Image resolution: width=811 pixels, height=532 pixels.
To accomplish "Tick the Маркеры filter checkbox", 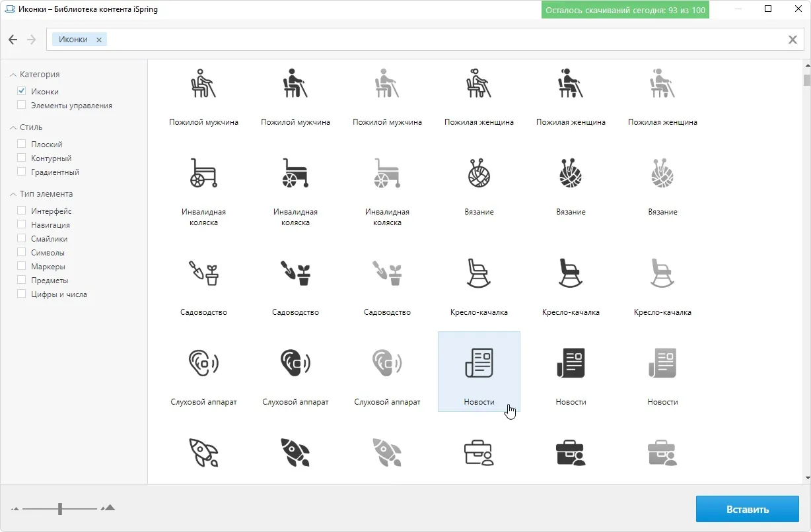I will coord(22,266).
